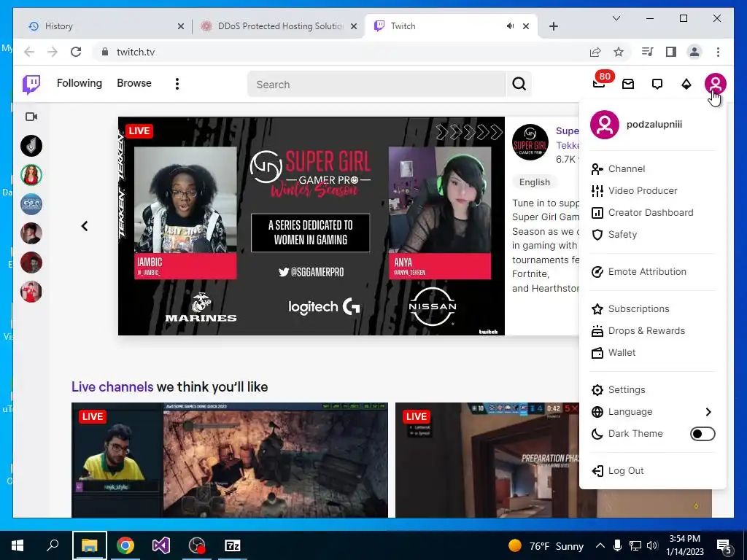Reload the twitch.tv page

76,52
